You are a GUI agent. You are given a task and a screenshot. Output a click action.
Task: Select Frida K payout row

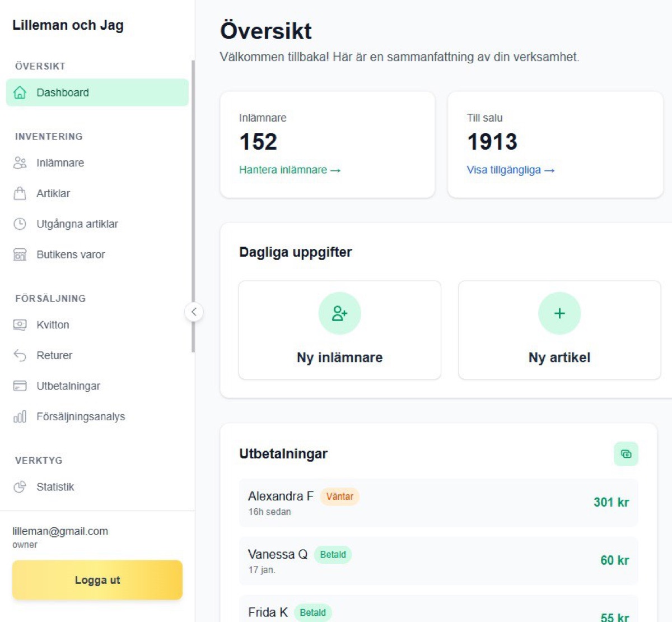[438, 609]
